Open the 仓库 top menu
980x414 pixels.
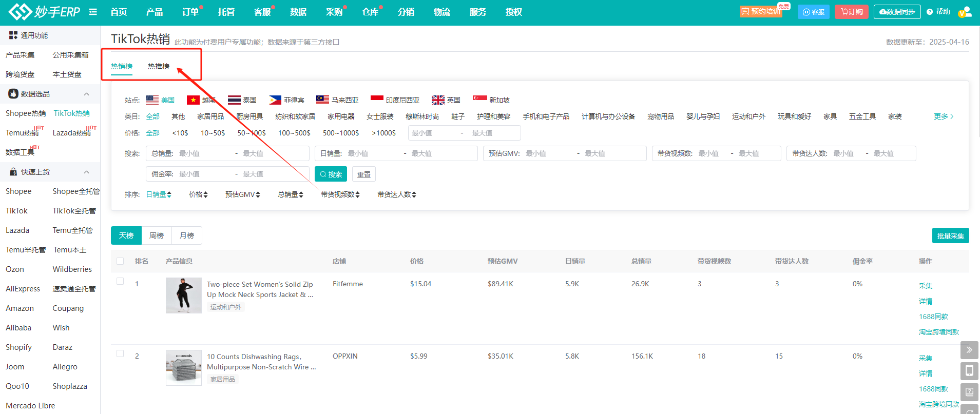370,12
